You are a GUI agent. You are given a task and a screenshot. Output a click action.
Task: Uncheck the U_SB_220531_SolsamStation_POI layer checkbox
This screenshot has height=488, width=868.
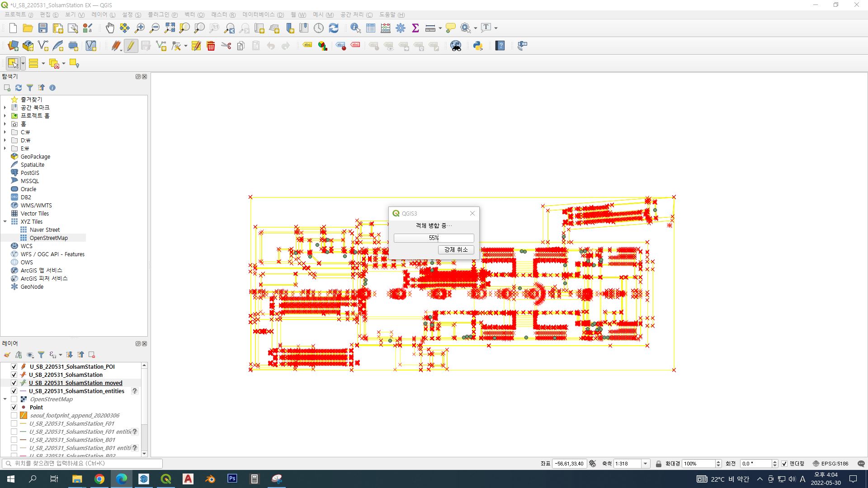14,366
